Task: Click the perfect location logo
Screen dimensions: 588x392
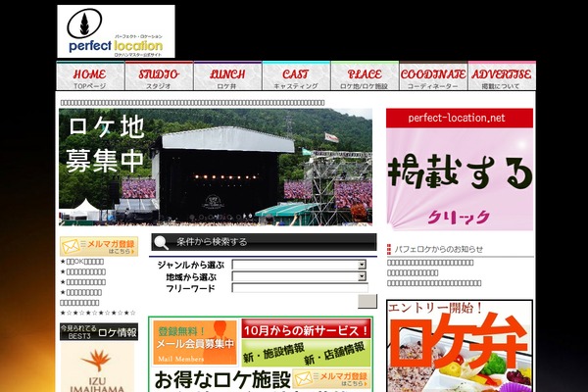Action: click(116, 31)
